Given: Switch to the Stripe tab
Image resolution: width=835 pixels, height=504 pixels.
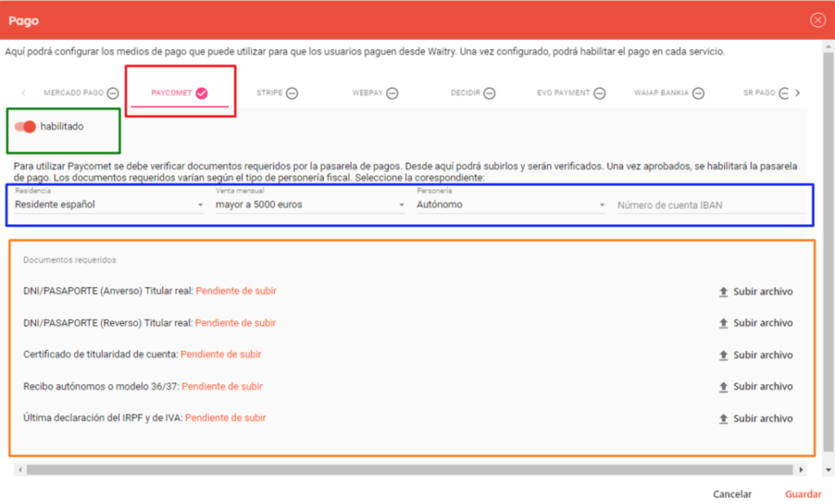Looking at the screenshot, I should click(277, 93).
